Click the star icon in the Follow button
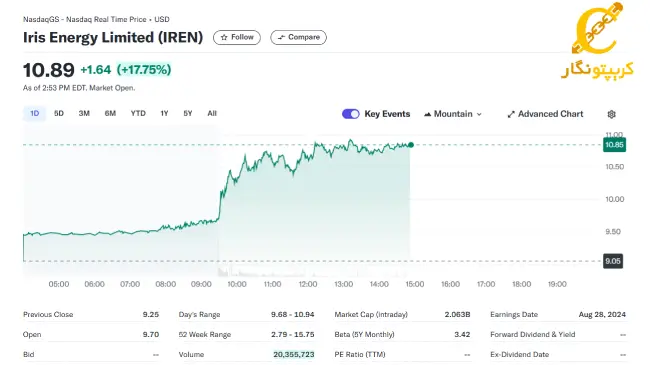This screenshot has height=365, width=650. [224, 37]
